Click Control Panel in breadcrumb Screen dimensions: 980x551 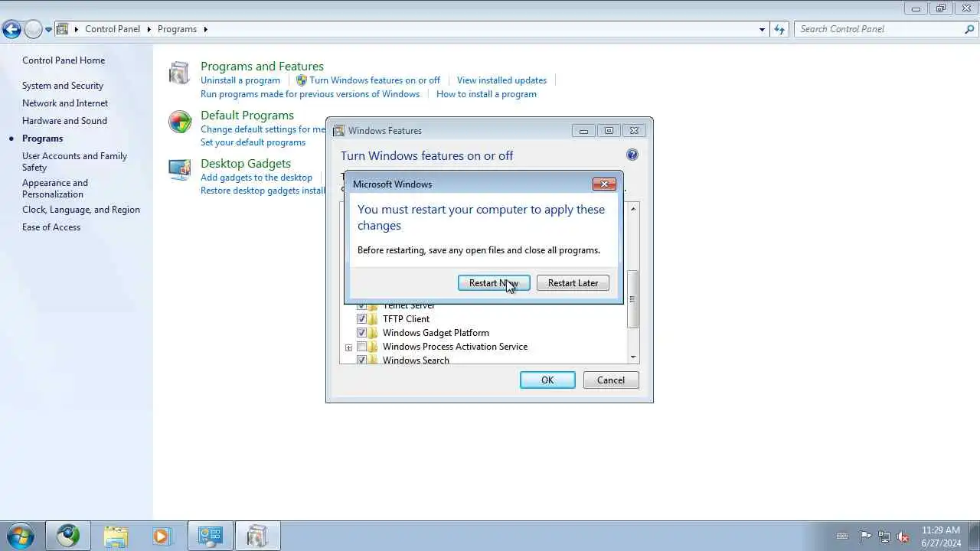click(x=113, y=29)
